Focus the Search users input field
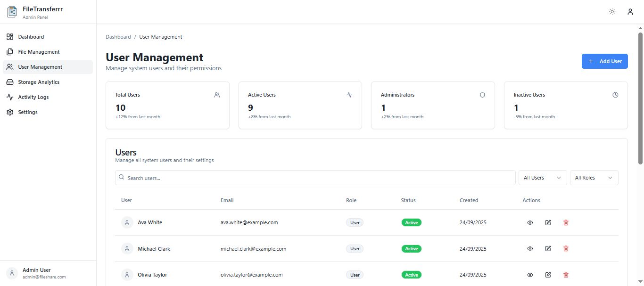The height and width of the screenshot is (286, 644). pos(315,178)
